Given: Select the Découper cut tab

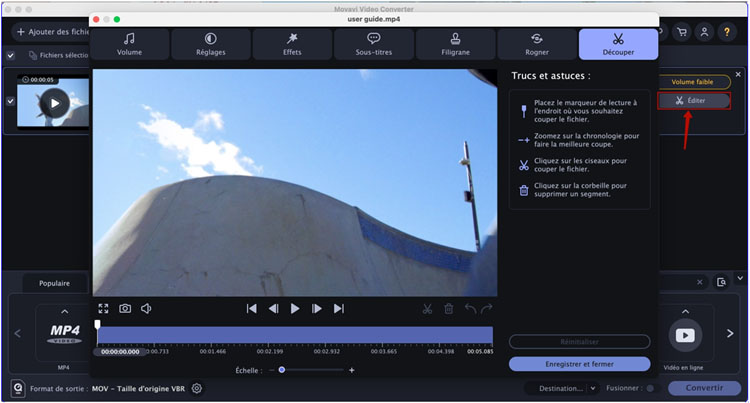Looking at the screenshot, I should coord(618,44).
